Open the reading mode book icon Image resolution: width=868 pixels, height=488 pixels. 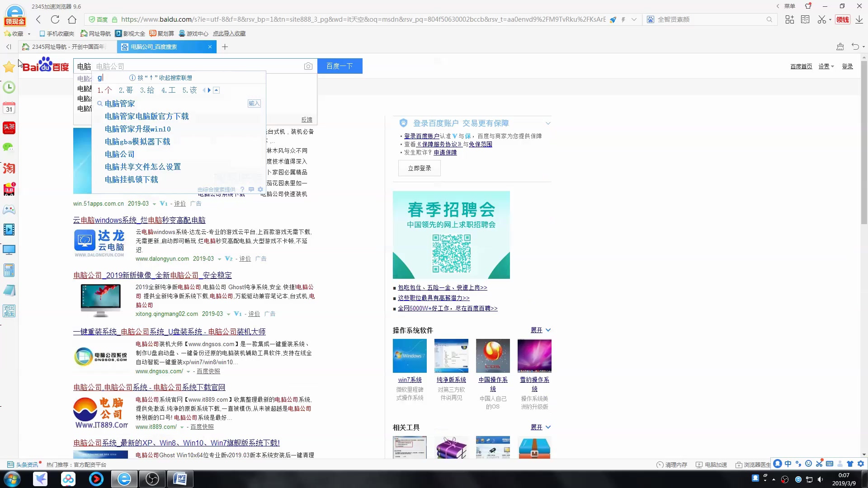[805, 19]
